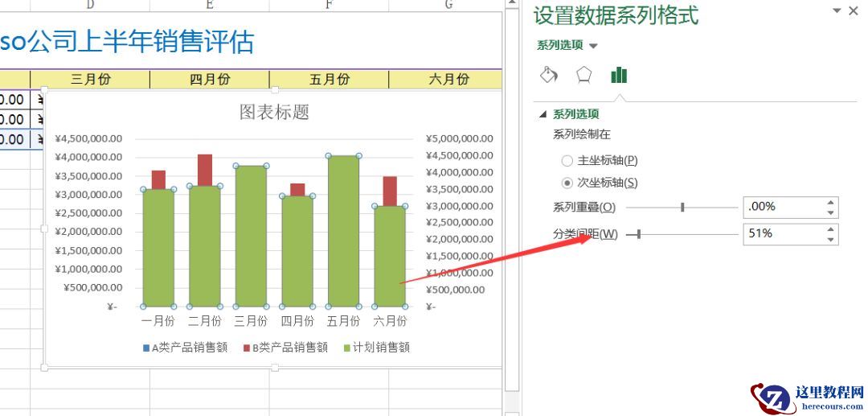Click the 系列重叠 slider handle
This screenshot has width=868, height=416.
pos(682,208)
